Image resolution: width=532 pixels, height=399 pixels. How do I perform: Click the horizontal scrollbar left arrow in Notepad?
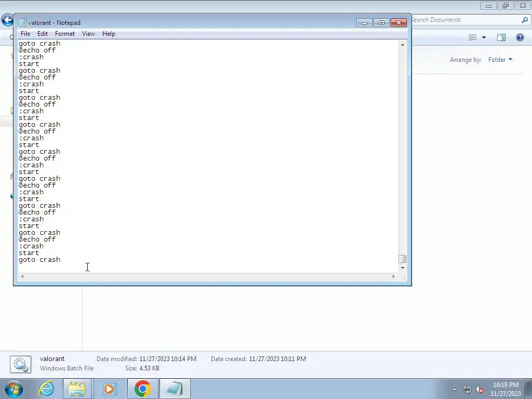[x=22, y=276]
